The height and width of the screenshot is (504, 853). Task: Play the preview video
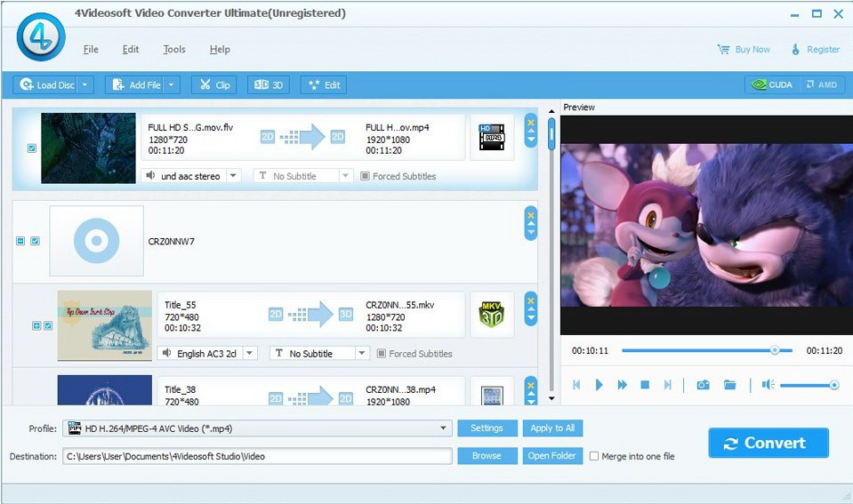(599, 385)
